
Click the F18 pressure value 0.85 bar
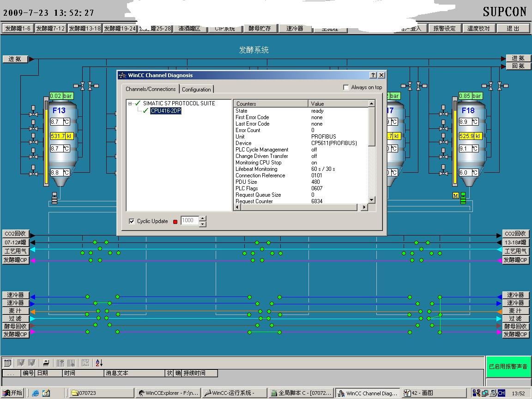(471, 96)
